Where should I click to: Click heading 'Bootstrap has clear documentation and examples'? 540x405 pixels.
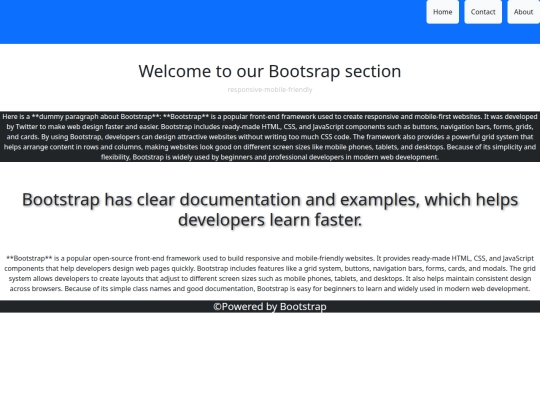pos(270,209)
